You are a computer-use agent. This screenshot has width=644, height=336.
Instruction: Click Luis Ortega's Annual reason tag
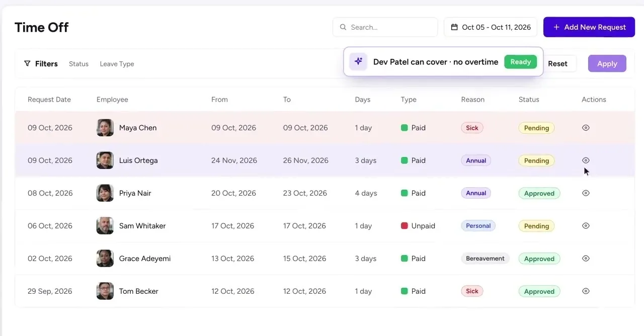click(x=476, y=160)
